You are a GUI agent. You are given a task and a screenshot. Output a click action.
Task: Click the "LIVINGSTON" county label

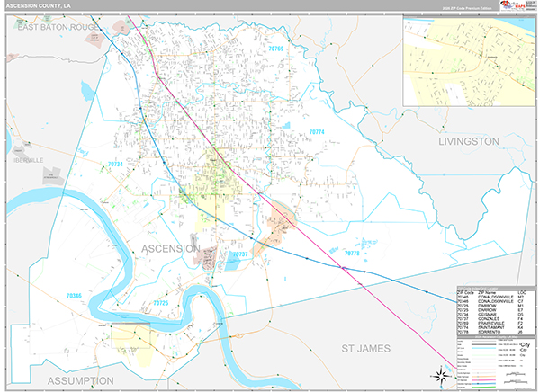pos(468,141)
